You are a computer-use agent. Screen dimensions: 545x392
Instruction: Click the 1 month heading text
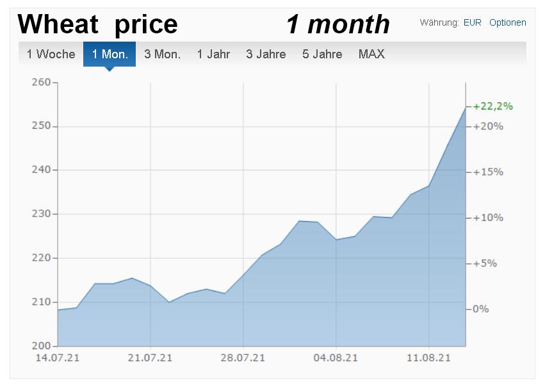click(338, 24)
